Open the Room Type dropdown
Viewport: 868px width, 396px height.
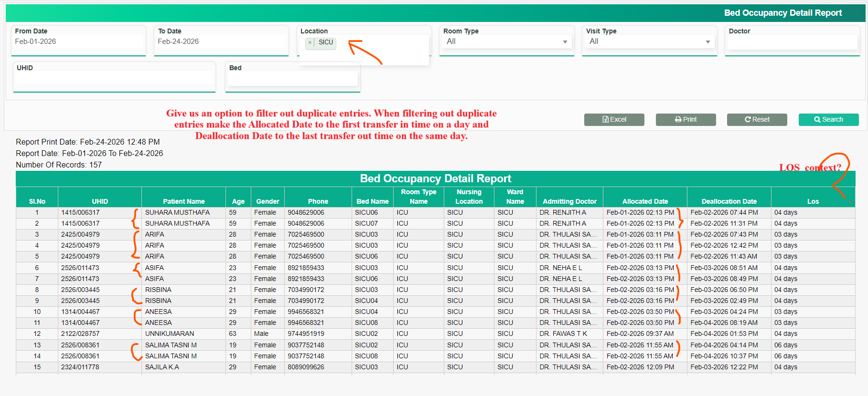(506, 42)
